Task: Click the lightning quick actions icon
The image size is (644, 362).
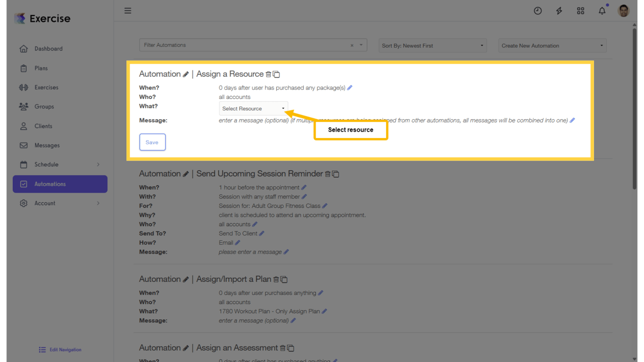Action: pos(559,10)
